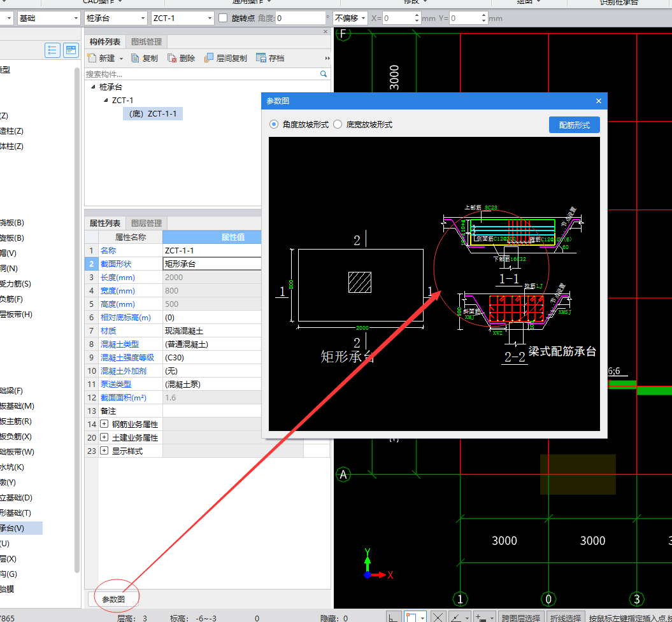Switch to 属性列表 tab
Image resolution: width=672 pixels, height=622 pixels.
(104, 223)
